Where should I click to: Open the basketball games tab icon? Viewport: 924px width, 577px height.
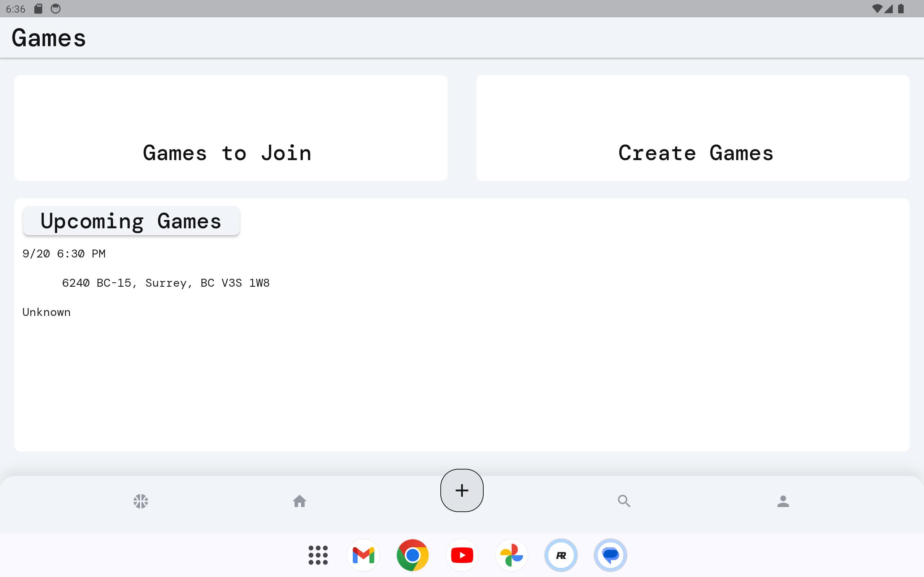140,501
